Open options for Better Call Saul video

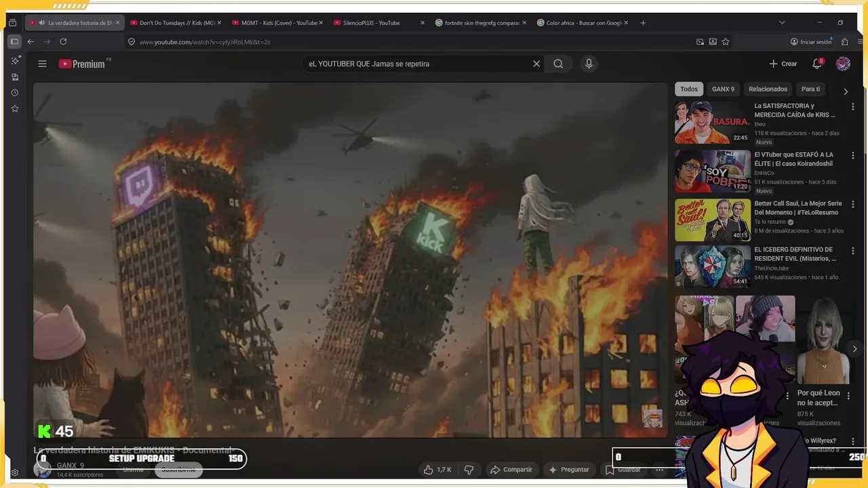tap(852, 204)
